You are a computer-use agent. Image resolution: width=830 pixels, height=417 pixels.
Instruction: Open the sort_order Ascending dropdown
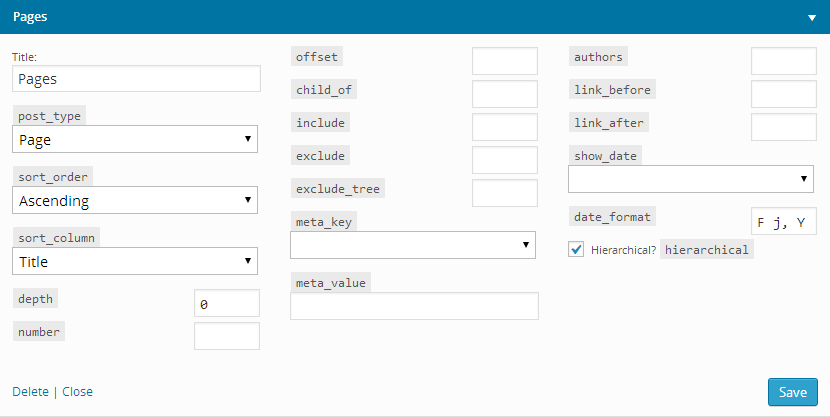[x=135, y=200]
